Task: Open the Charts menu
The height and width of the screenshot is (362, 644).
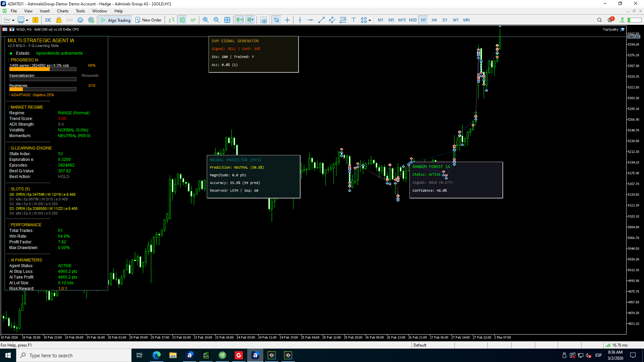Action: 62,11
